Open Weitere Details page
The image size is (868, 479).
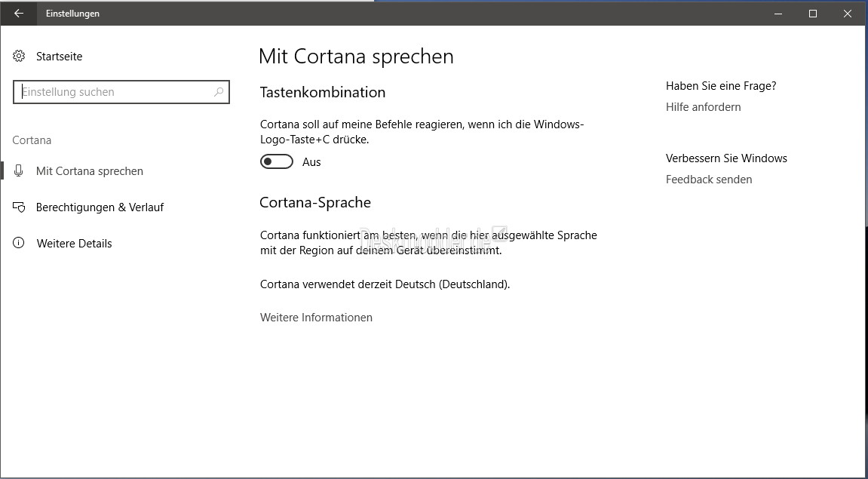[x=74, y=243]
